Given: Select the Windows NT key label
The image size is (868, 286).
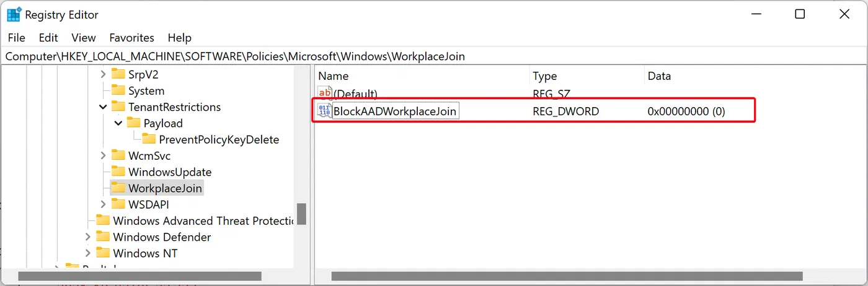Looking at the screenshot, I should point(145,253).
